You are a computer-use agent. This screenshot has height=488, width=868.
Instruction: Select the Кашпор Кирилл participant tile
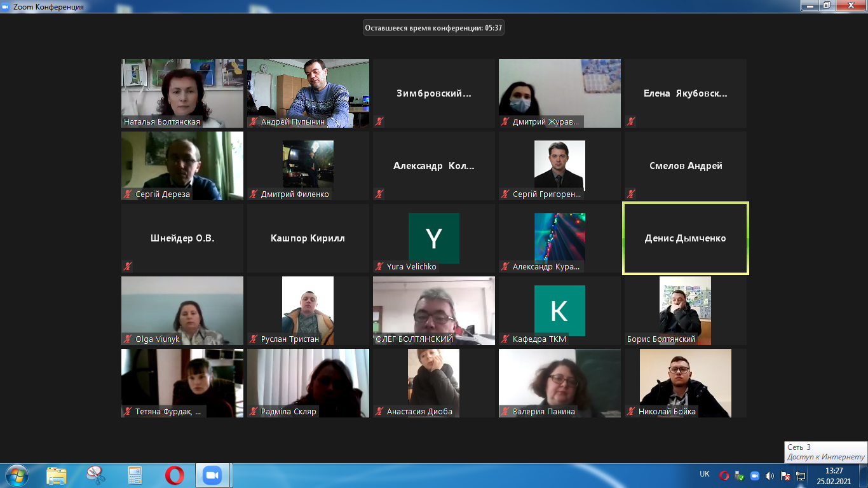[308, 238]
